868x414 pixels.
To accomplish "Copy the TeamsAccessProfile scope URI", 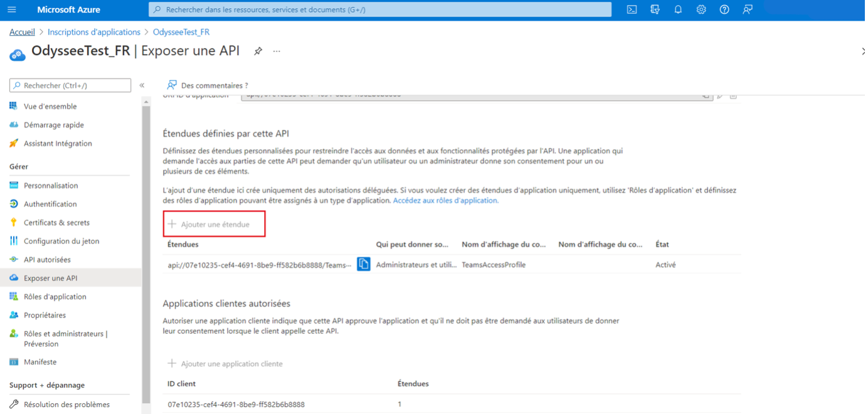I will [x=364, y=264].
